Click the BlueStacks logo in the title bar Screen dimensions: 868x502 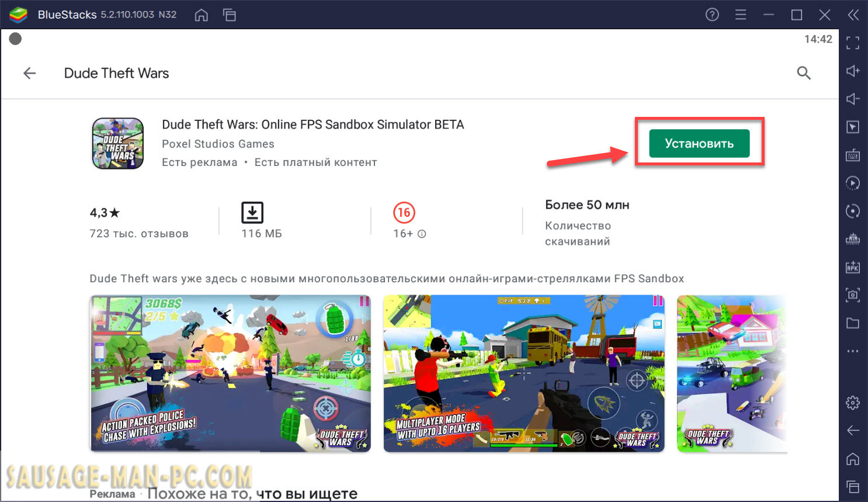pyautogui.click(x=19, y=15)
